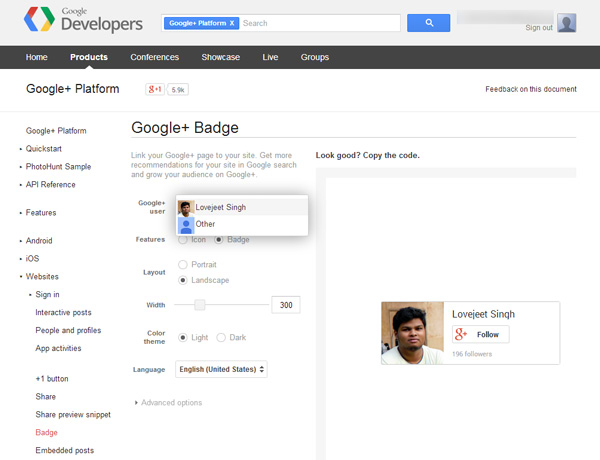Open Share preview snippet in the sidebar

pos(73,414)
